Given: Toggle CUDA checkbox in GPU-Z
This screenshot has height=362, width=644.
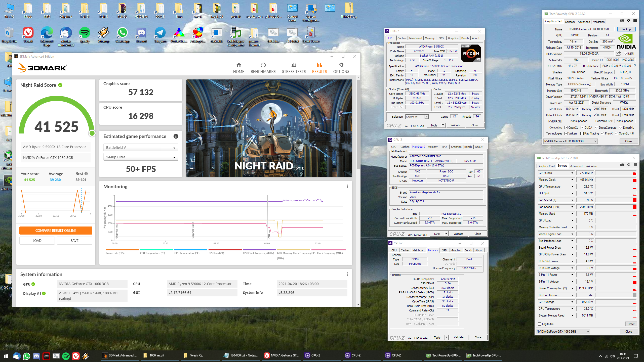Looking at the screenshot, I should point(582,127).
